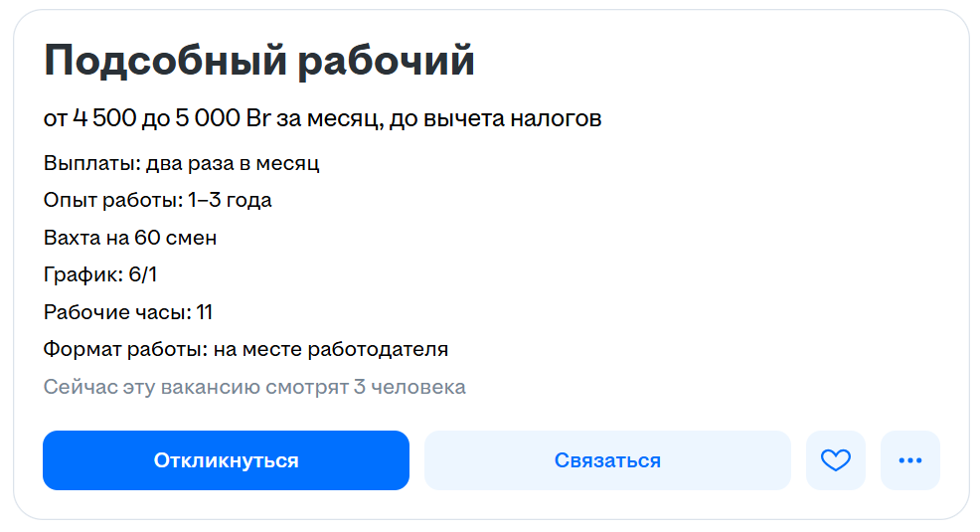
Task: Click the График label
Action: pos(82,275)
